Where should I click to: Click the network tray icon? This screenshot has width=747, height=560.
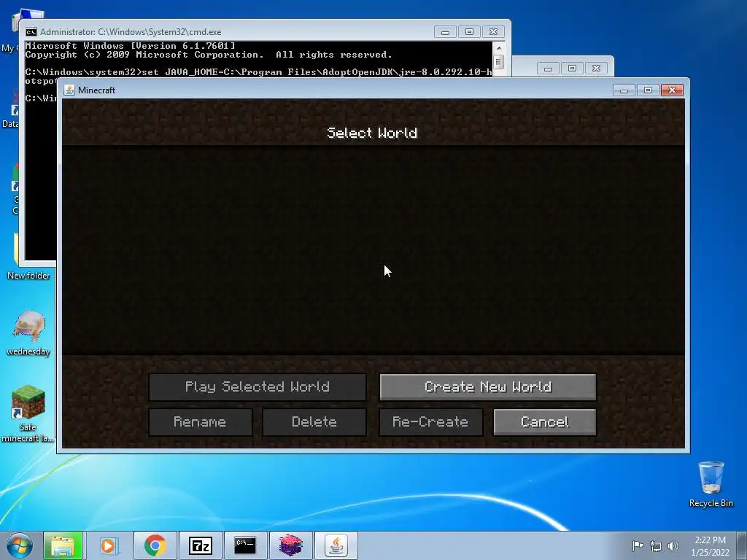[x=656, y=546]
